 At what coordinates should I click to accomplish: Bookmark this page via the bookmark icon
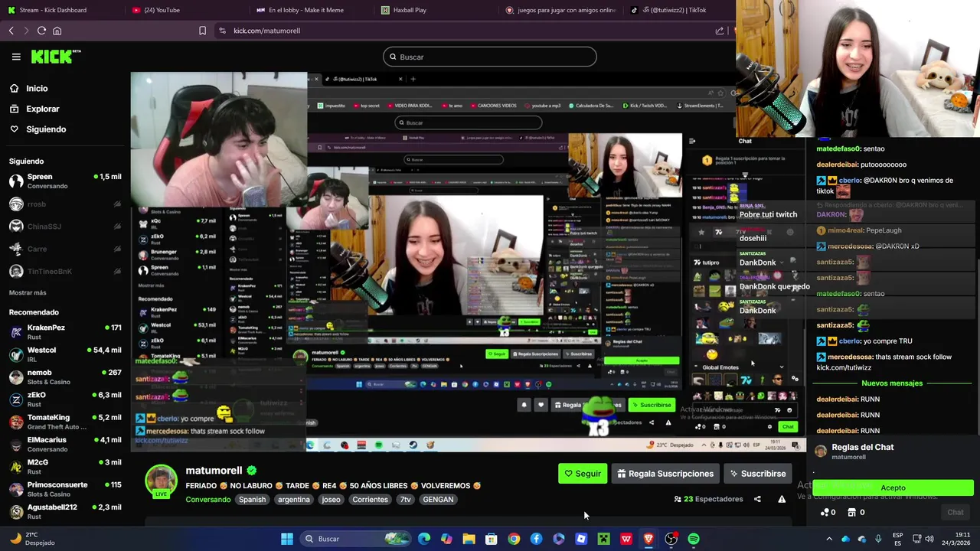point(202,31)
